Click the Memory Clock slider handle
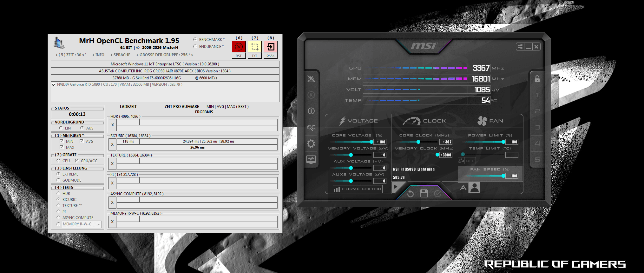The height and width of the screenshot is (273, 644). coord(437,155)
